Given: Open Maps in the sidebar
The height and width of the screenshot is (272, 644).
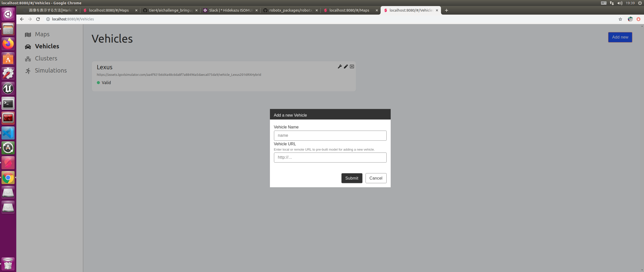Looking at the screenshot, I should [x=42, y=34].
